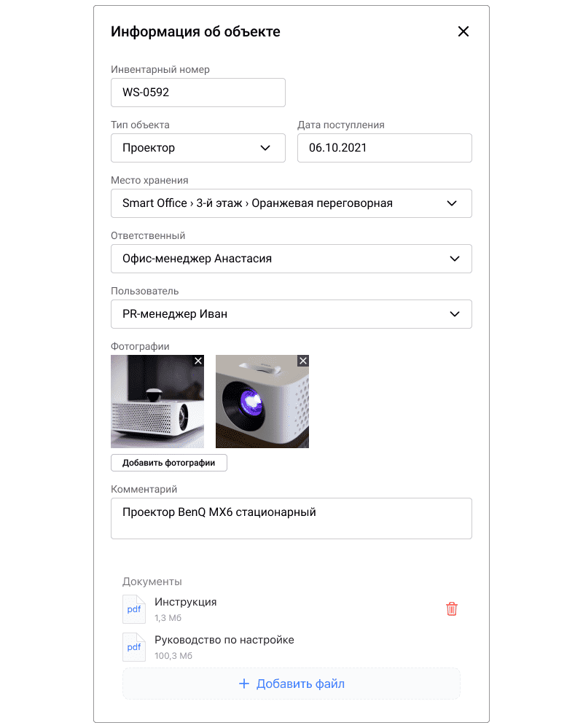The image size is (583, 728).
Task: Click into the Комментарий text area
Action: tap(291, 518)
